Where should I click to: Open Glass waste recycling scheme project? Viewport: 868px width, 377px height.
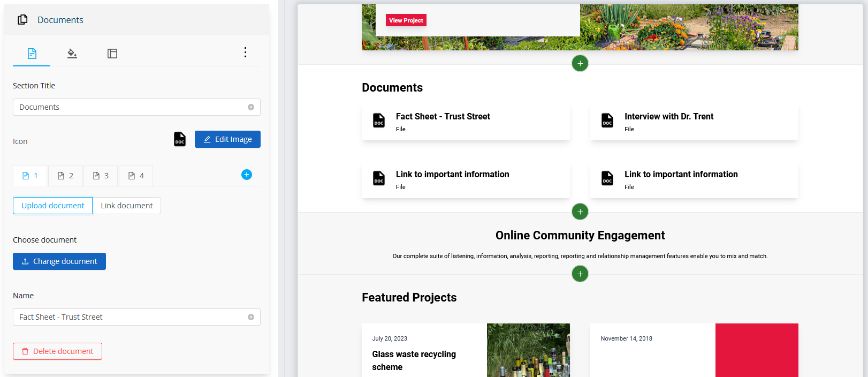414,360
